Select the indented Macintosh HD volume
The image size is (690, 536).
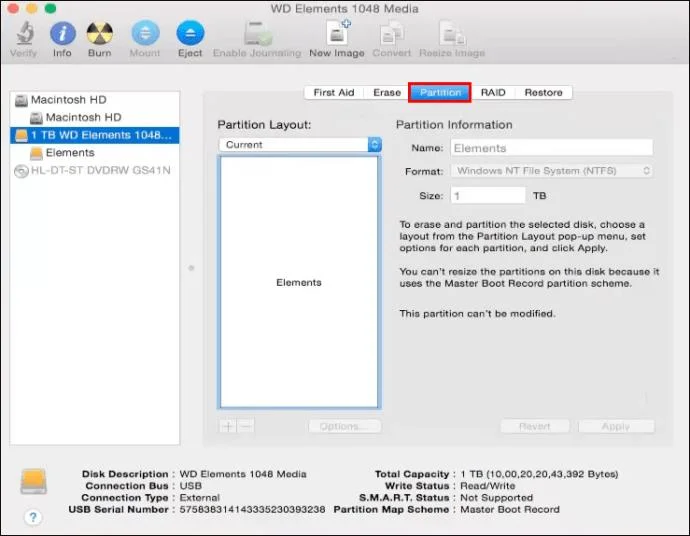(x=95, y=117)
